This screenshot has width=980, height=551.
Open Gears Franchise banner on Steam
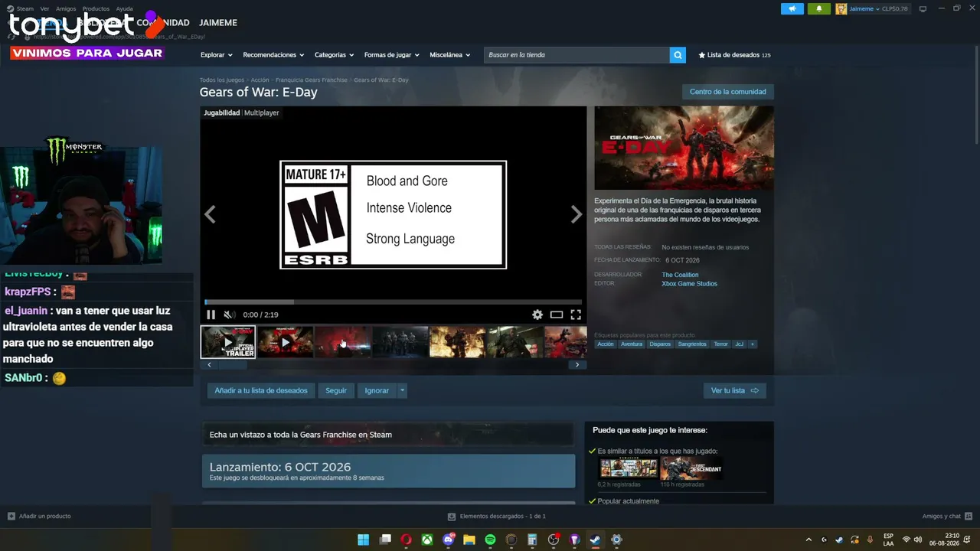pos(388,435)
